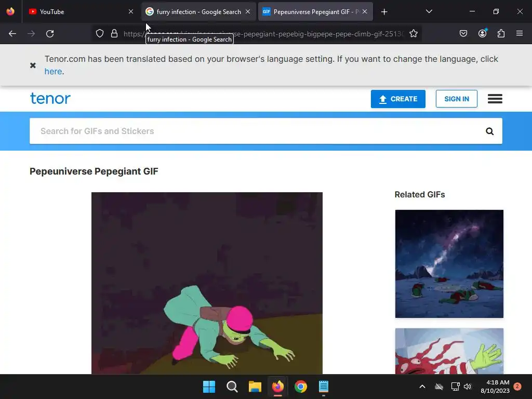Open the tracking protection shield icon
Image resolution: width=532 pixels, height=399 pixels.
[x=99, y=34]
